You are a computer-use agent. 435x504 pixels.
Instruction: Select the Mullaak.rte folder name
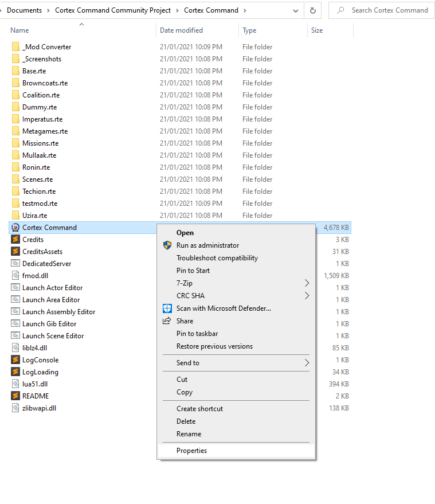coord(39,155)
